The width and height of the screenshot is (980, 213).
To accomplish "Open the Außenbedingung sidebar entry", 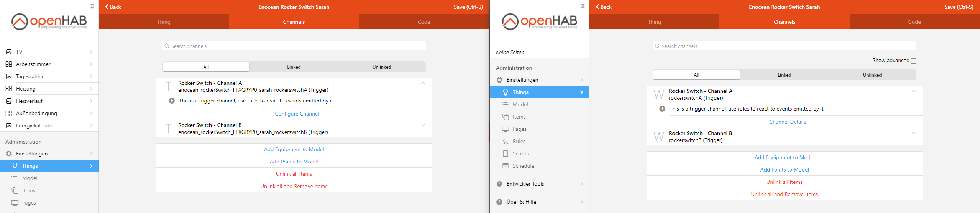I will point(36,113).
